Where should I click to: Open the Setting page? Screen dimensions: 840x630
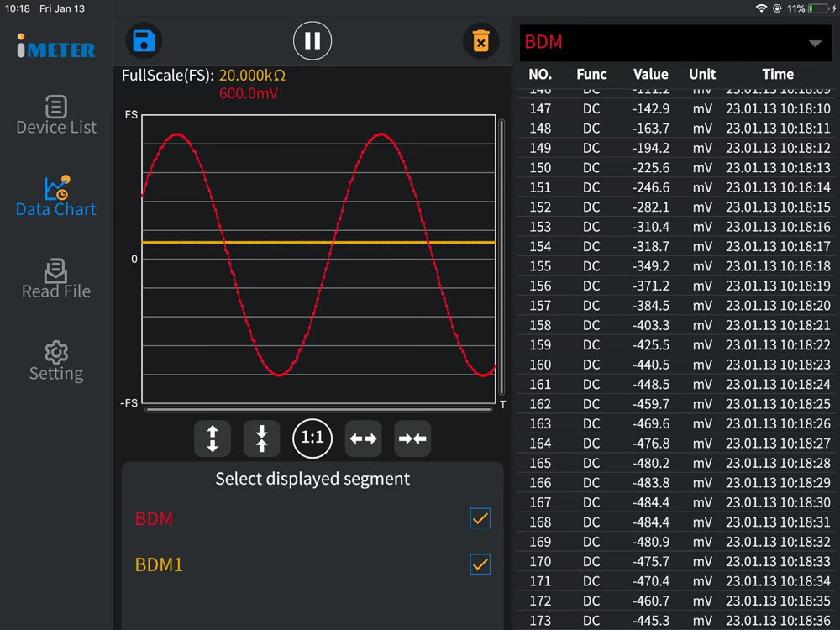click(x=56, y=361)
